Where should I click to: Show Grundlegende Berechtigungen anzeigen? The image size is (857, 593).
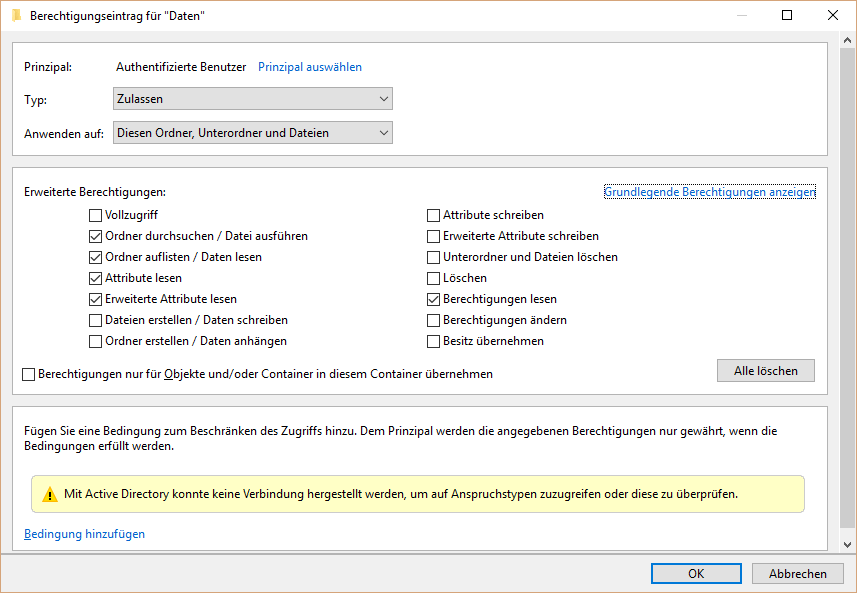[709, 192]
